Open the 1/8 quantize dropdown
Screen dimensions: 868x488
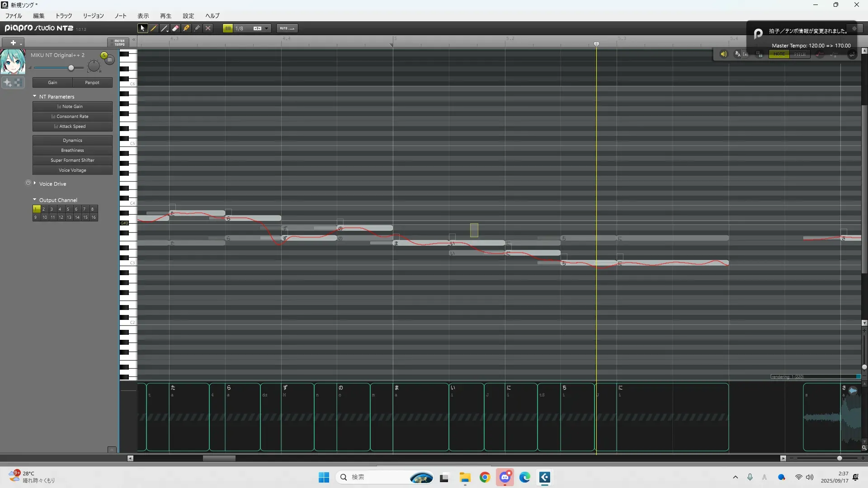point(266,28)
